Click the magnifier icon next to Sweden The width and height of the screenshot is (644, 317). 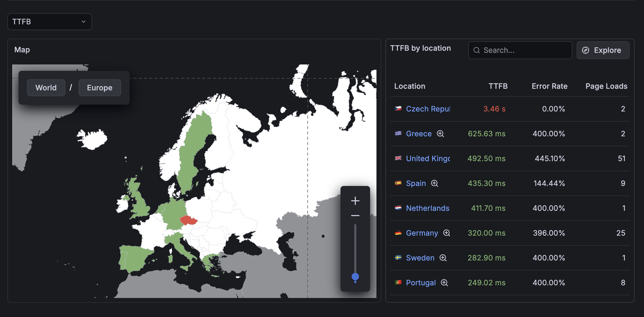coord(443,258)
